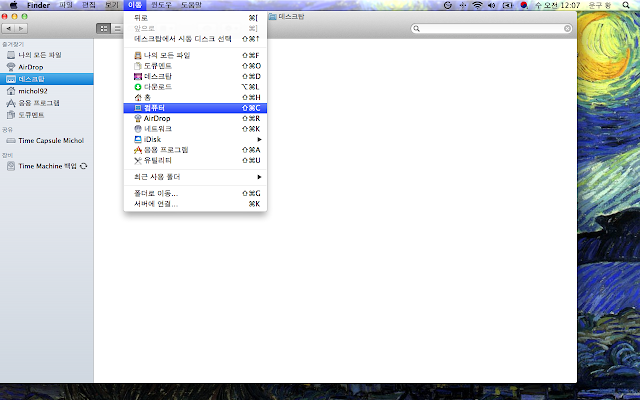Switch to list view
This screenshot has width=640, height=400.
pyautogui.click(x=117, y=29)
